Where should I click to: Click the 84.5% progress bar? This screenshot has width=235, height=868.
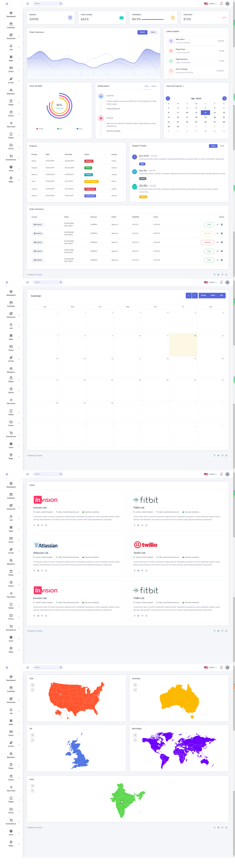coord(154,20)
